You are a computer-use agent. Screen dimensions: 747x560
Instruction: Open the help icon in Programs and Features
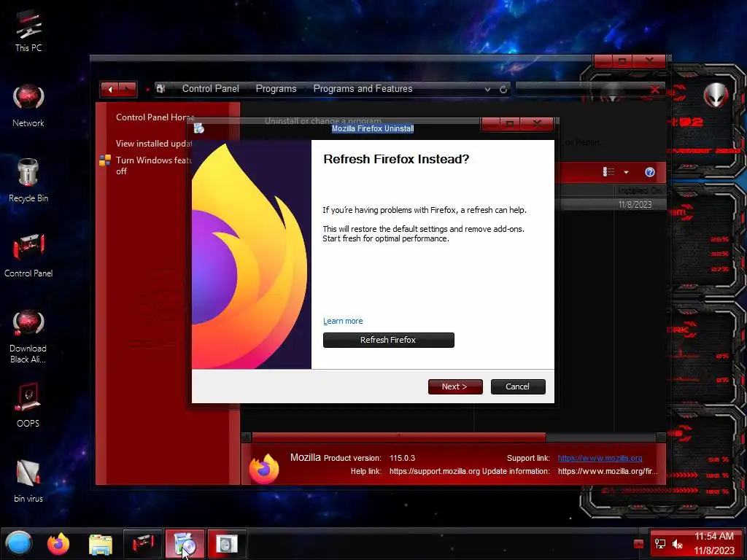click(x=650, y=172)
